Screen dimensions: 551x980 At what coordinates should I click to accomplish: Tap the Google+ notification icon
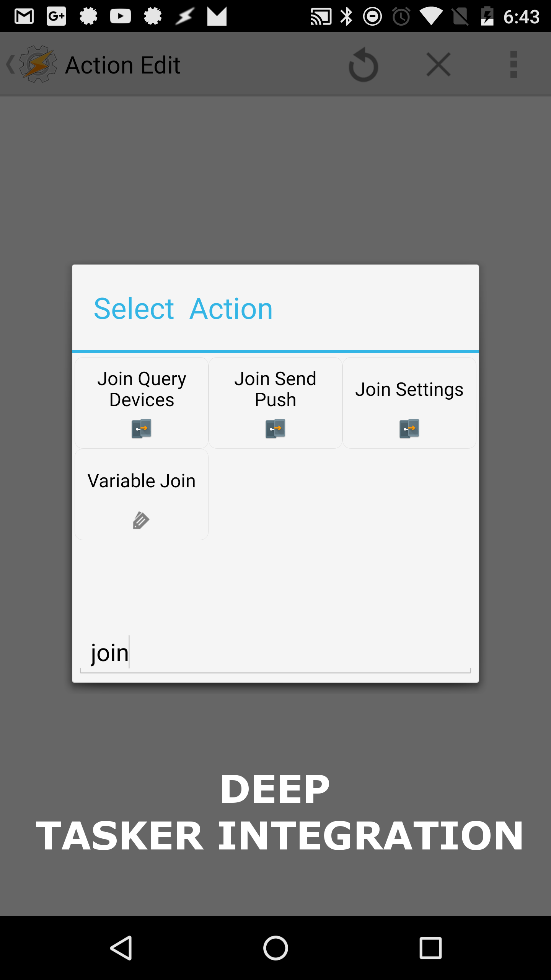point(56,16)
